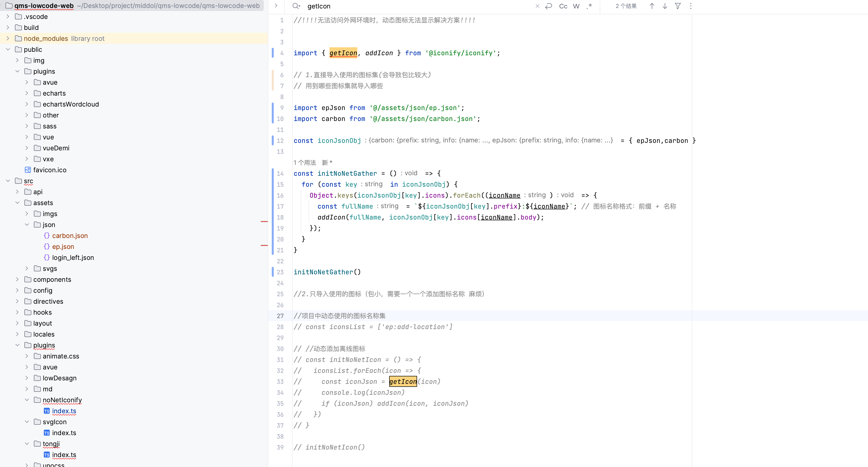Click '@iconify/iconify' import path

461,53
